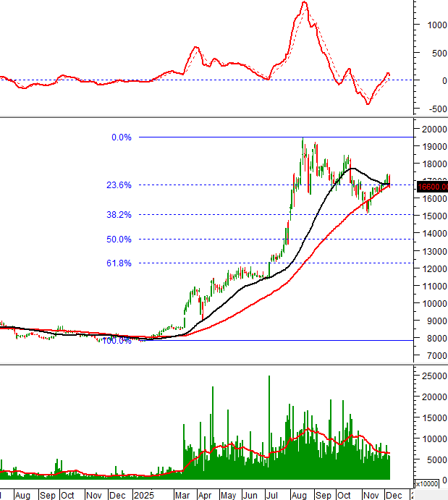Image resolution: width=448 pixels, height=500 pixels.
Task: Select the 100.0% Fibonacci level label
Action: point(117,340)
